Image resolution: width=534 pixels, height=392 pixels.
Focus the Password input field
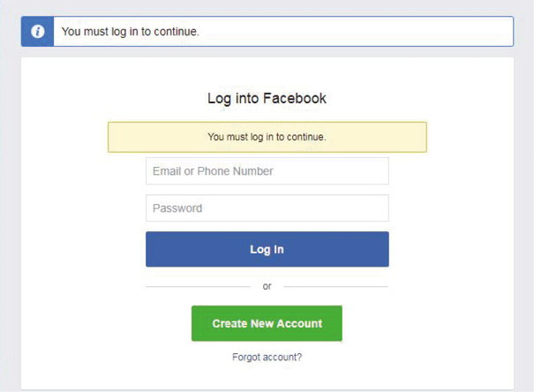click(267, 208)
